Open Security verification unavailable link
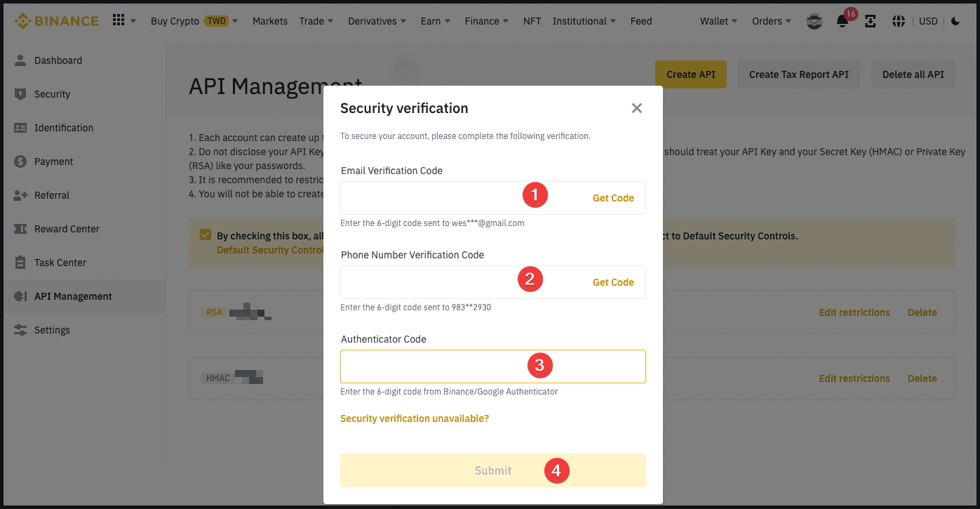 [x=414, y=418]
